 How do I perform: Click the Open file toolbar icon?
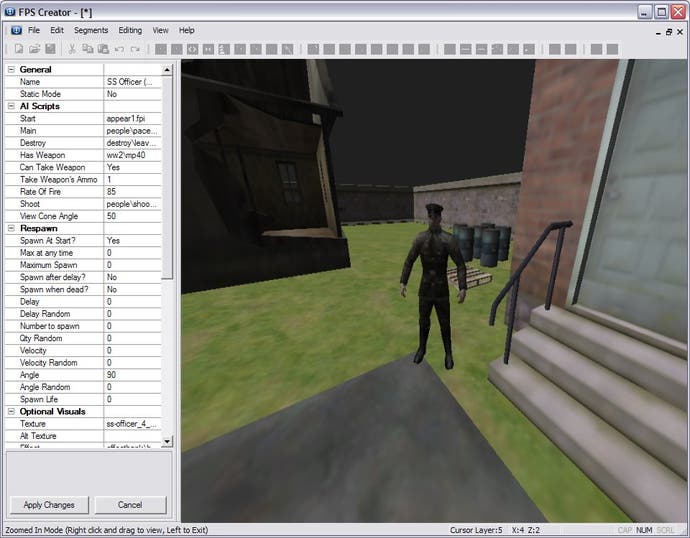(x=34, y=49)
